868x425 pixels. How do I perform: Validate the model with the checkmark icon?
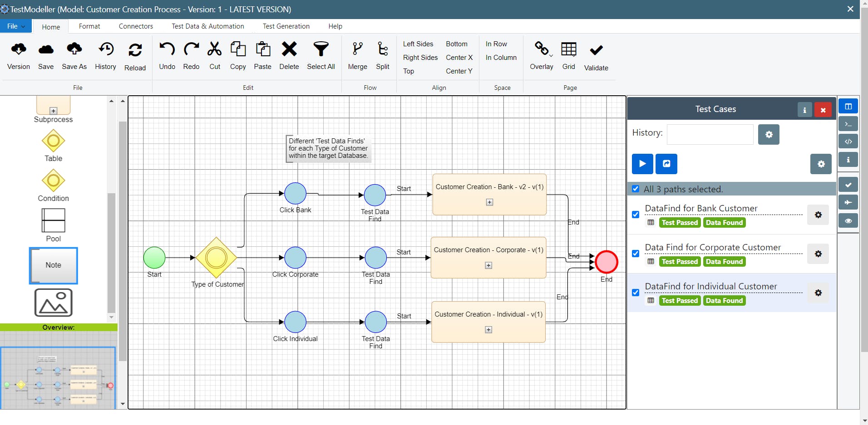point(596,51)
